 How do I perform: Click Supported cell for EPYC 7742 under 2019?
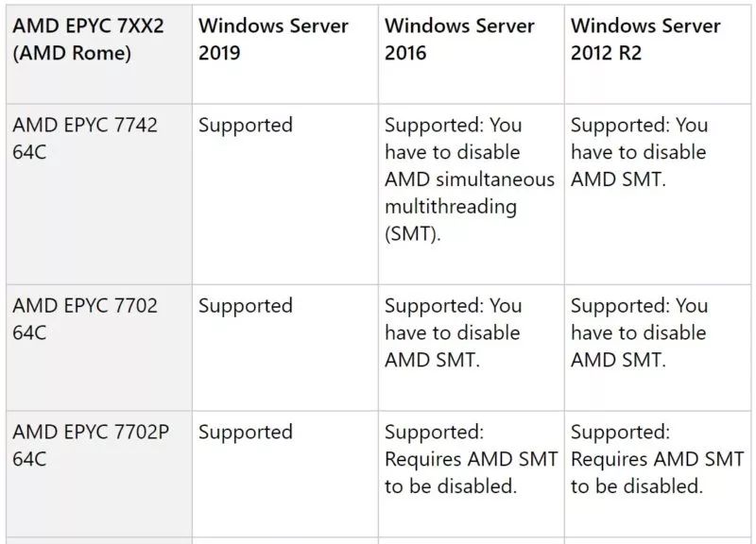[x=246, y=126]
